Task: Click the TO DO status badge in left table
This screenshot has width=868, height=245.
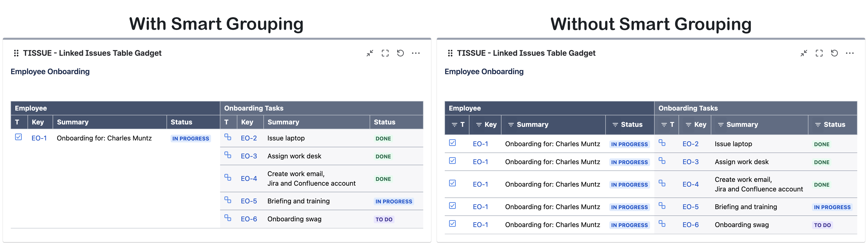Action: tap(384, 219)
